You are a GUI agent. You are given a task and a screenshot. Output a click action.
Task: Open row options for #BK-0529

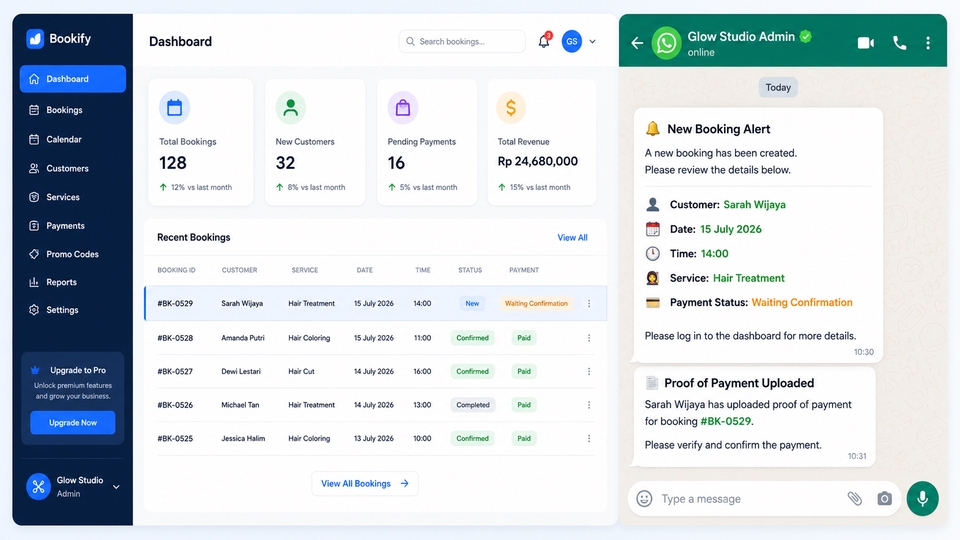(x=589, y=304)
